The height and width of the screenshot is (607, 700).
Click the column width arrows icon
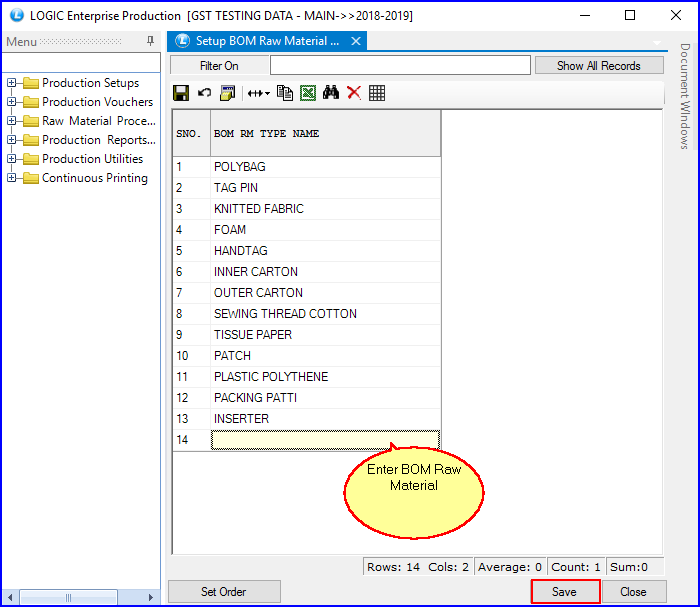point(255,93)
